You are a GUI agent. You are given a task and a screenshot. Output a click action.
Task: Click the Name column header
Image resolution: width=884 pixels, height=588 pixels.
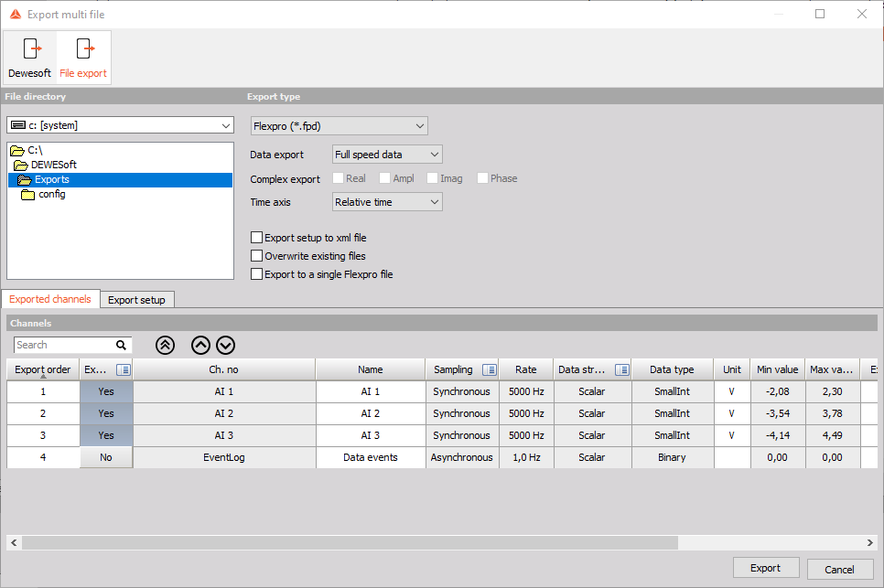(x=371, y=370)
